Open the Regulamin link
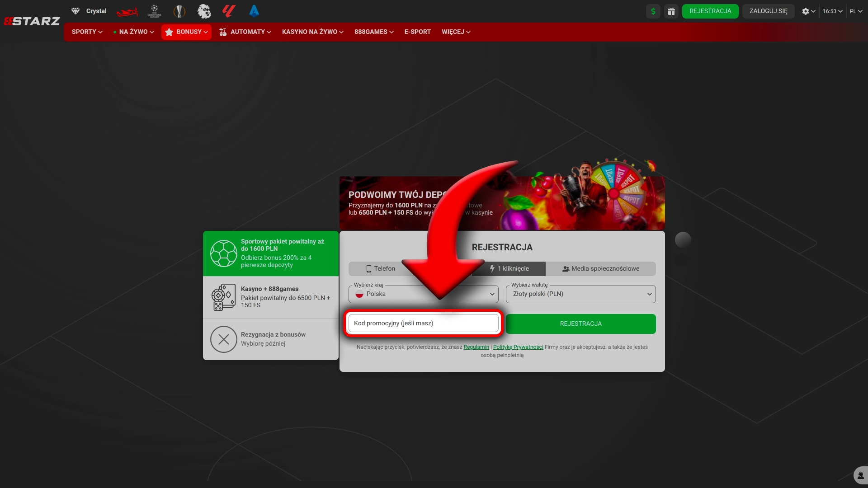This screenshot has height=488, width=868. (476, 347)
